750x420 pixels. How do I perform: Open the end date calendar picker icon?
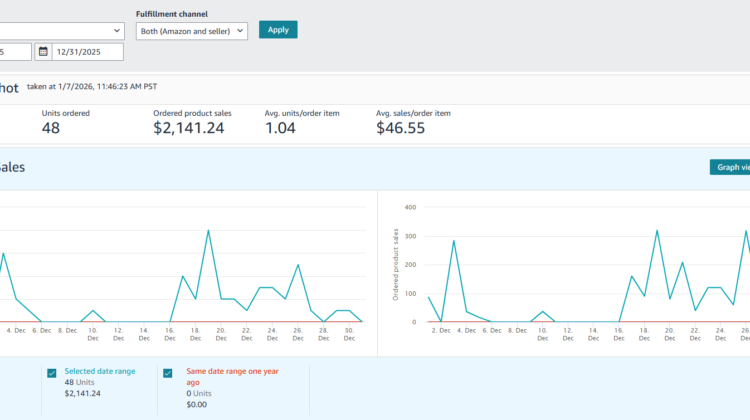pos(43,52)
